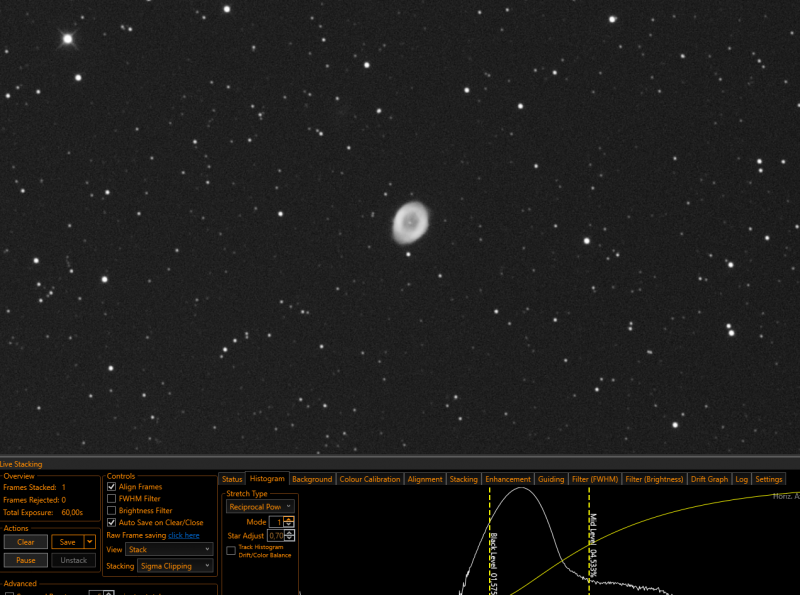The image size is (800, 595).
Task: Enable the Align Frames checkbox
Action: tap(111, 487)
